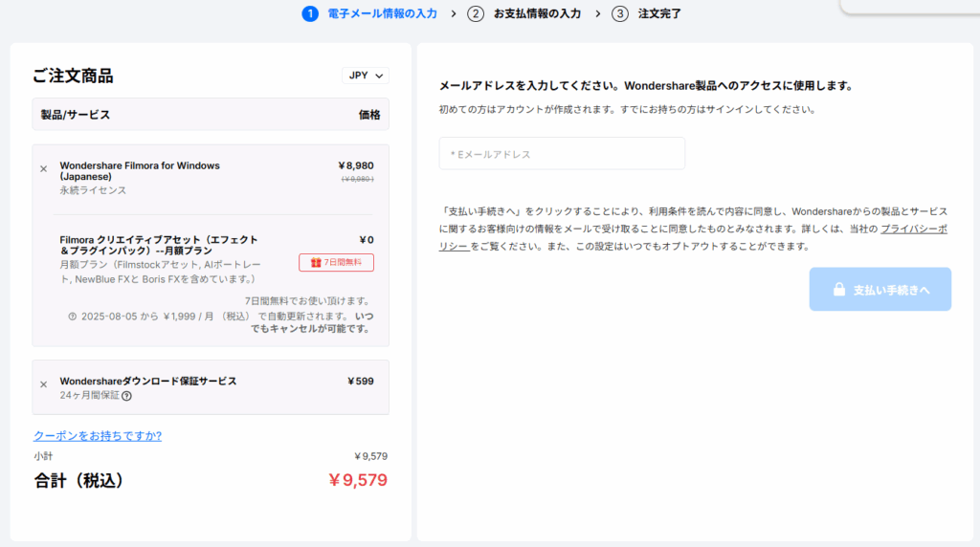Click the 永続ライセンス label
The height and width of the screenshot is (547, 980).
click(93, 190)
